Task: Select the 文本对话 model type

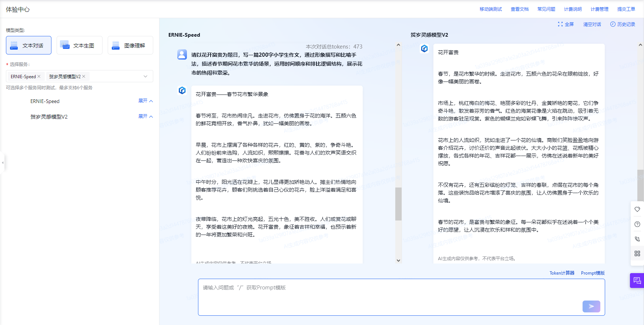Action: 28,45
